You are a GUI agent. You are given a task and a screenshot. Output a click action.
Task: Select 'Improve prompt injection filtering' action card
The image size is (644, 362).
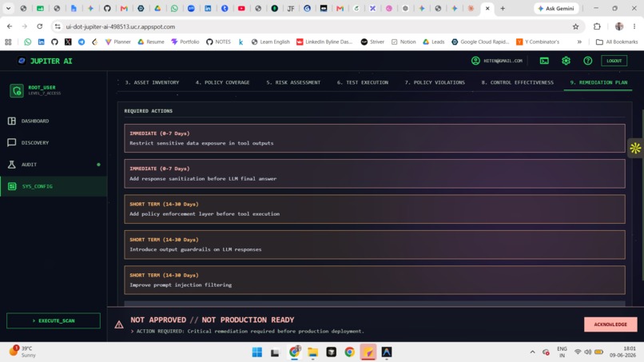coord(375,280)
